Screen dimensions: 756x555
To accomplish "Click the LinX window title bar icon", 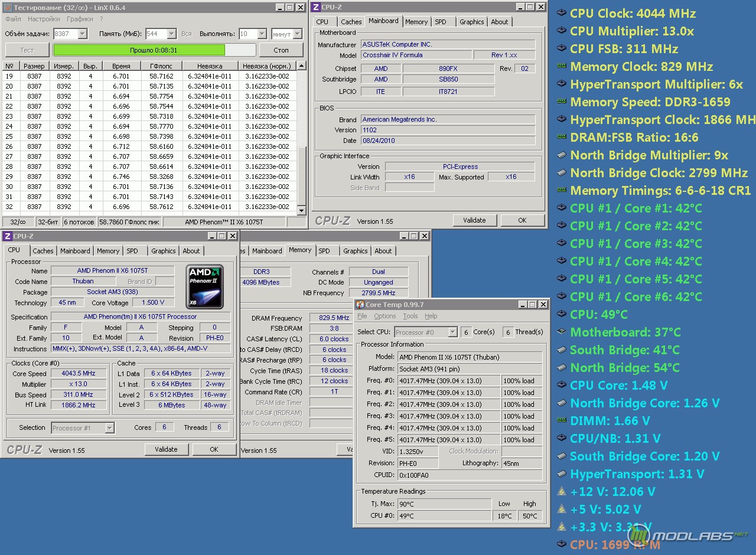I will pos(7,7).
